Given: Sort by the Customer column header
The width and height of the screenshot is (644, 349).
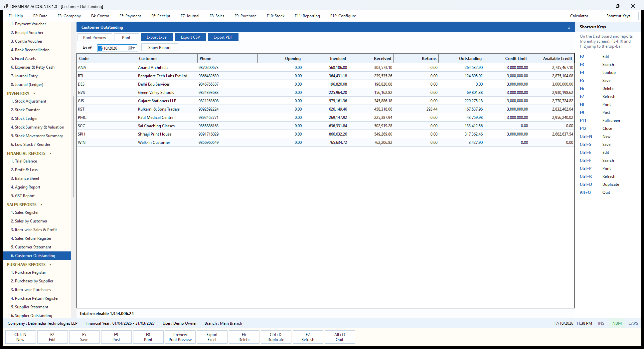Looking at the screenshot, I should pos(167,59).
